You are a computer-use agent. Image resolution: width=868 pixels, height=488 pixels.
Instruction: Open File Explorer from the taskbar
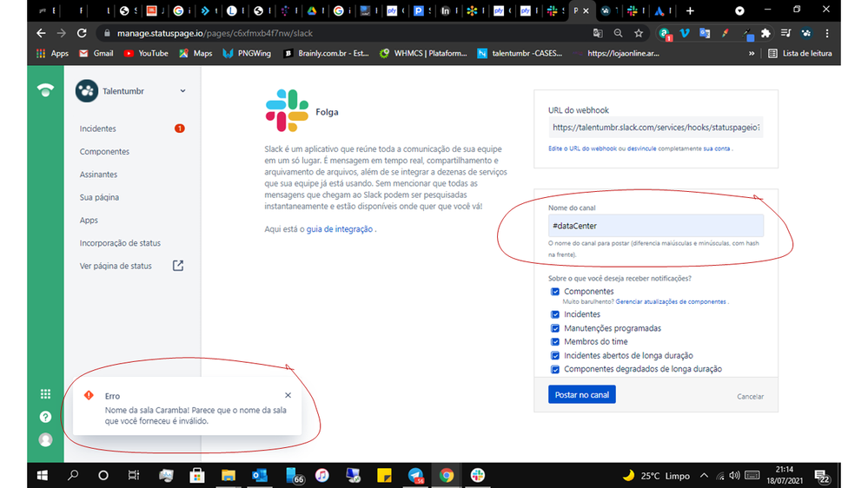tap(228, 475)
